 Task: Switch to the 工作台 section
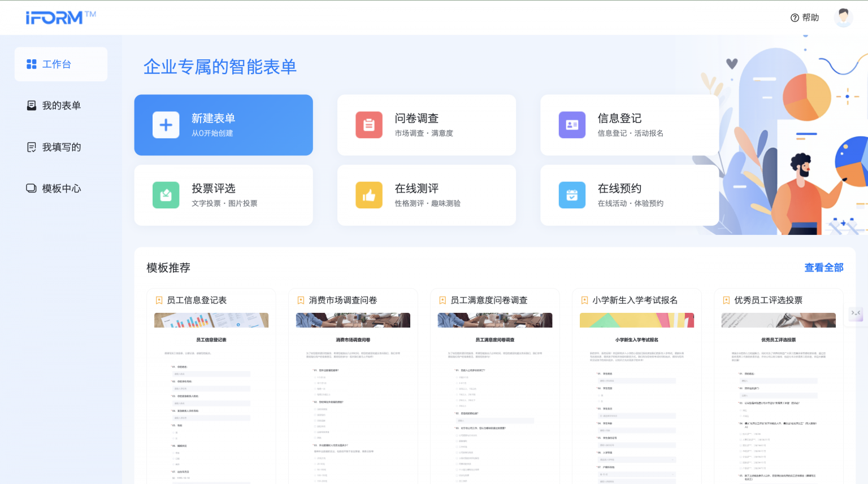coord(57,64)
